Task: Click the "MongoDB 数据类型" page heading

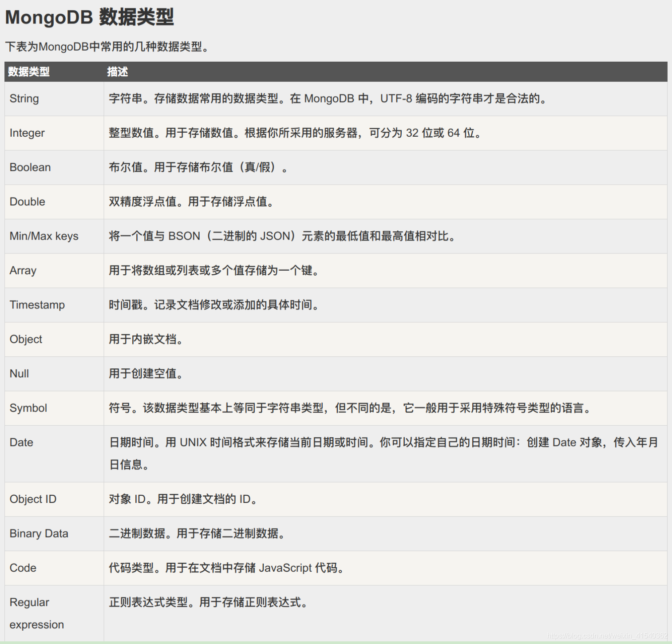Action: point(89,17)
